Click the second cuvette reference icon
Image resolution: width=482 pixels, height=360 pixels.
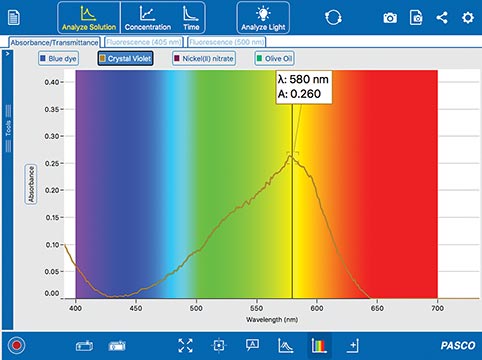click(117, 346)
